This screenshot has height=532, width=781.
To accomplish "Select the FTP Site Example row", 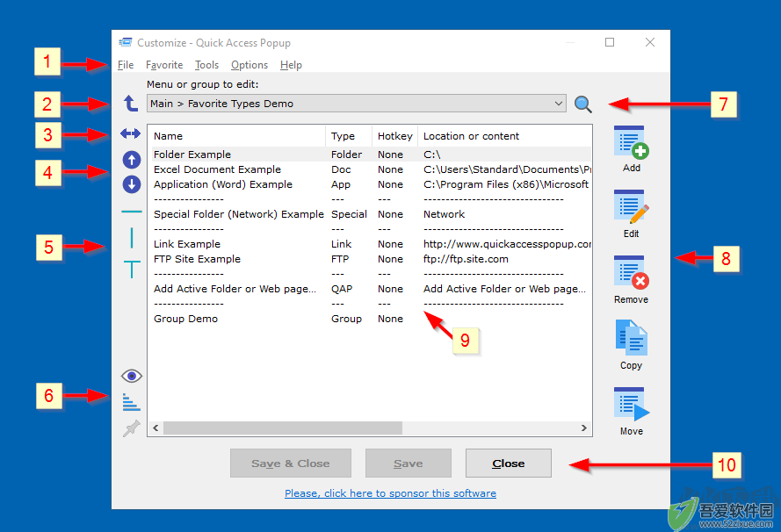I will coord(371,259).
